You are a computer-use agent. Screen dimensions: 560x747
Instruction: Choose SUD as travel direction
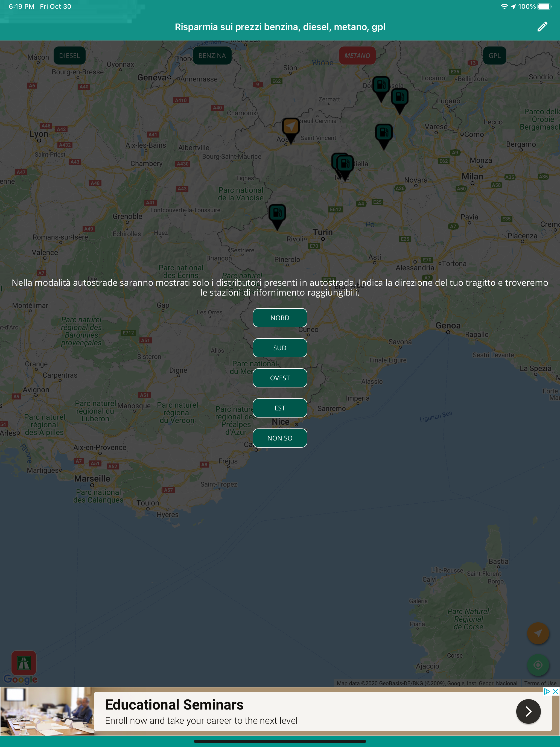(x=280, y=348)
